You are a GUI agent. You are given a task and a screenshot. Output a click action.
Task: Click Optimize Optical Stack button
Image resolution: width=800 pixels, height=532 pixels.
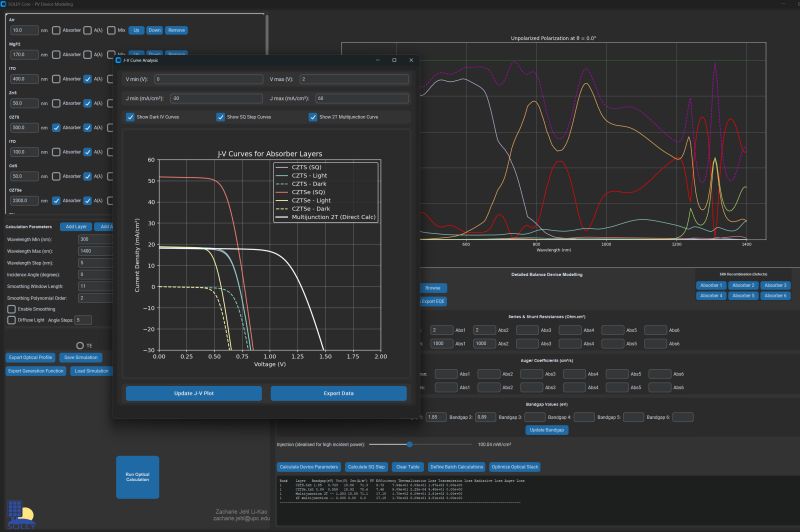515,467
